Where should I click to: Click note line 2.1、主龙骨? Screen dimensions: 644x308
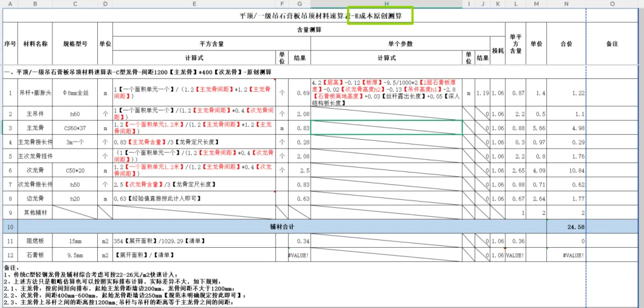click(x=119, y=289)
